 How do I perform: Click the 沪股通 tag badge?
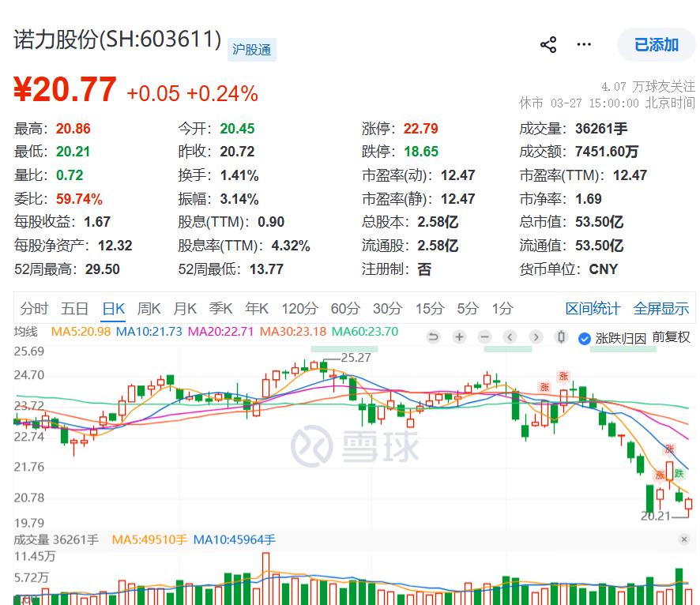pyautogui.click(x=252, y=50)
